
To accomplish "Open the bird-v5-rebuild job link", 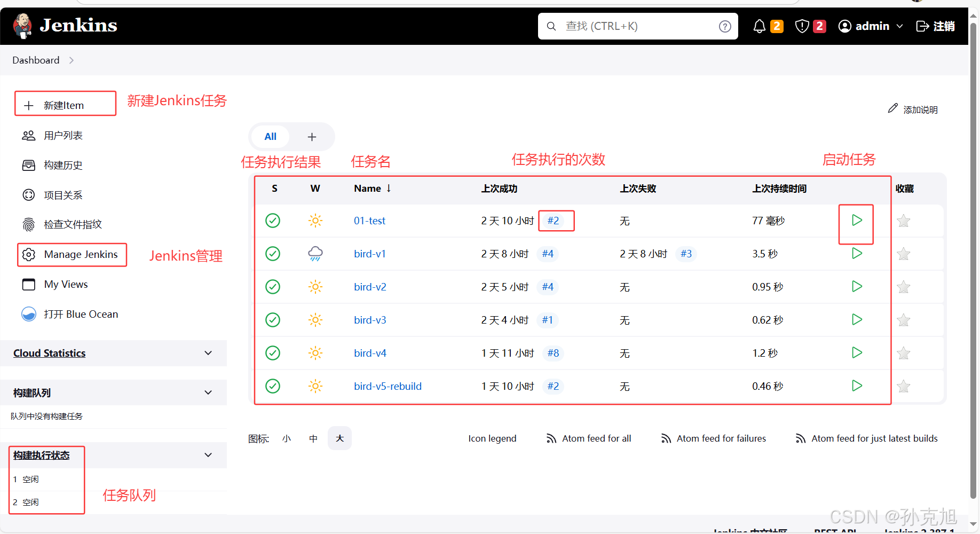I will (x=388, y=386).
